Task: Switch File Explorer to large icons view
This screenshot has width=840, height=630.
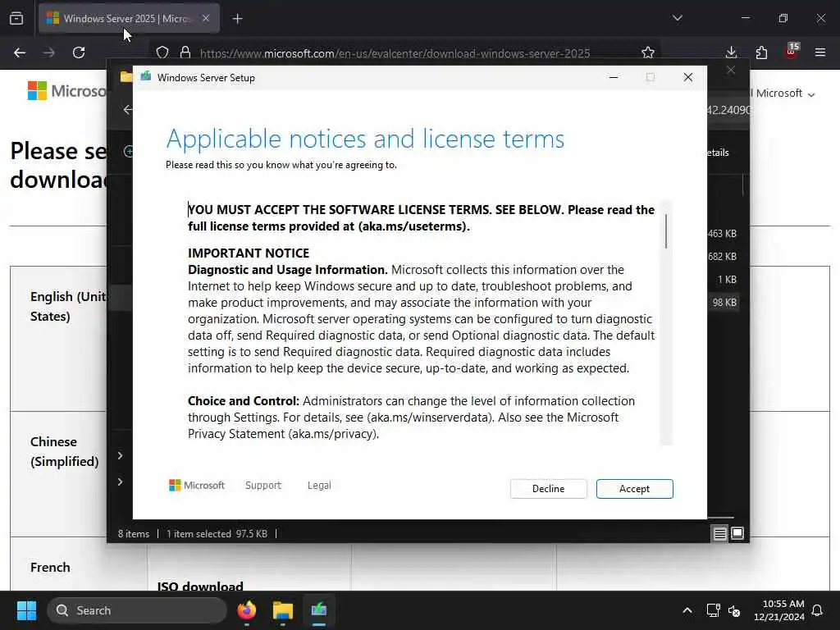Action: pos(737,533)
